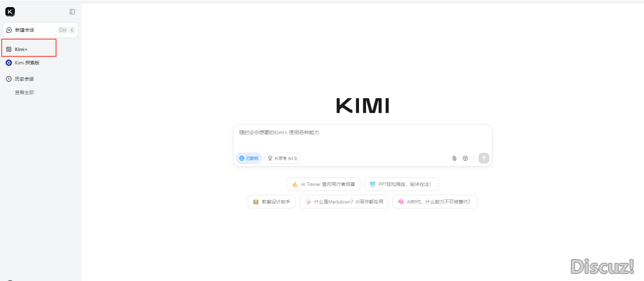644x281 pixels.
Task: Toggle the 已联网 internet search option
Action: [x=249, y=158]
